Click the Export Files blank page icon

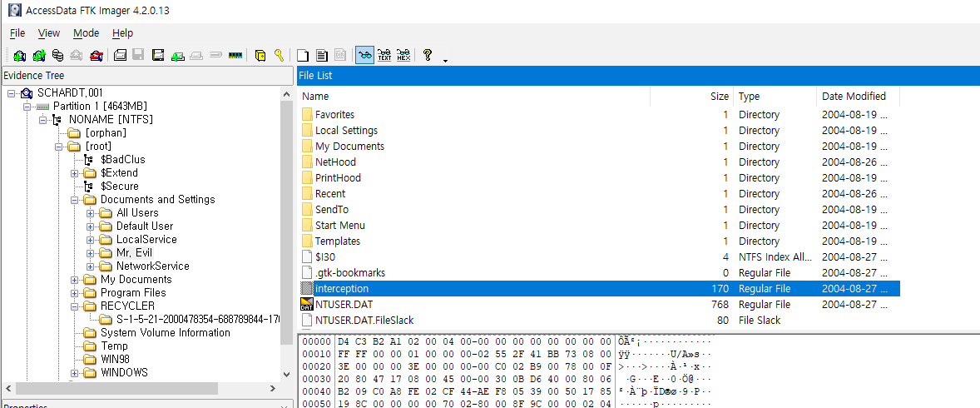[303, 55]
